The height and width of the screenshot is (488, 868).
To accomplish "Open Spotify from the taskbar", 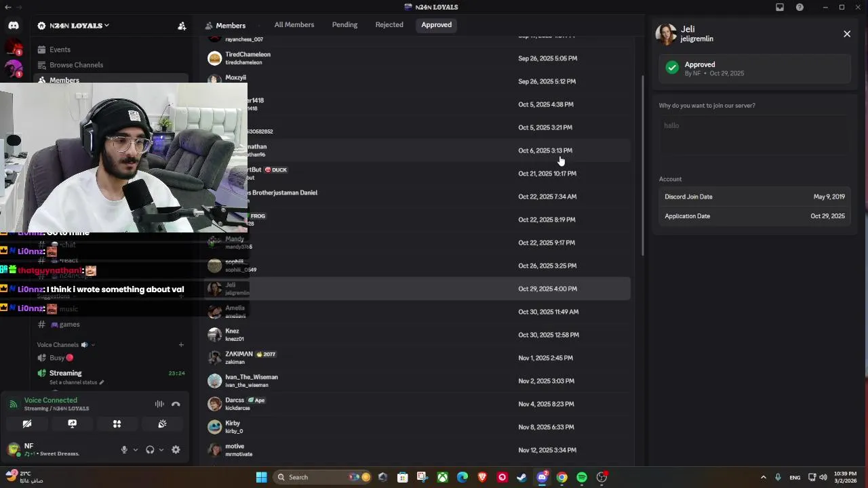I will click(582, 477).
